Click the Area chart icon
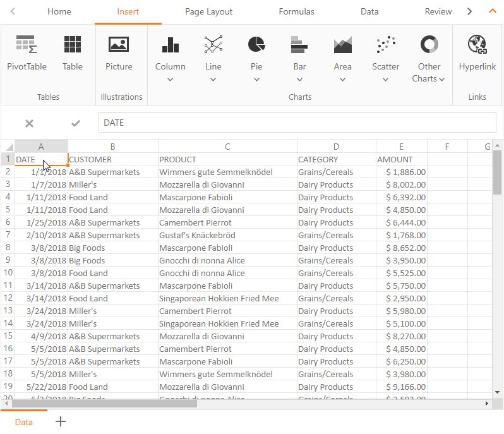The width and height of the screenshot is (504, 434). [x=343, y=45]
